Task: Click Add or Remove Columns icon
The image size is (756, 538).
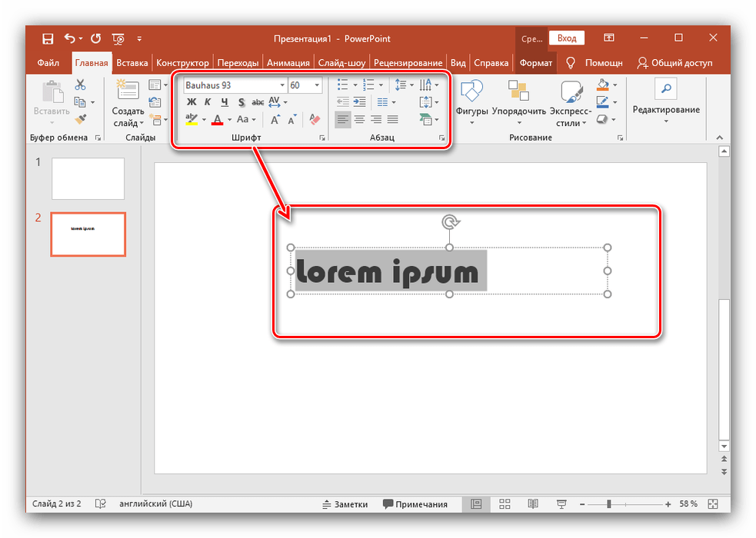Action: click(x=383, y=102)
